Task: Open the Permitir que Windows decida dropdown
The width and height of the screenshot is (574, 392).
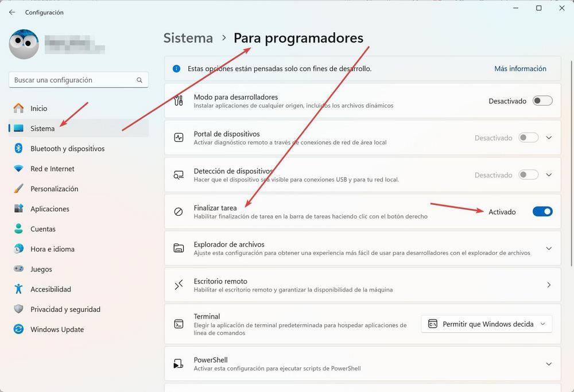Action: (487, 324)
